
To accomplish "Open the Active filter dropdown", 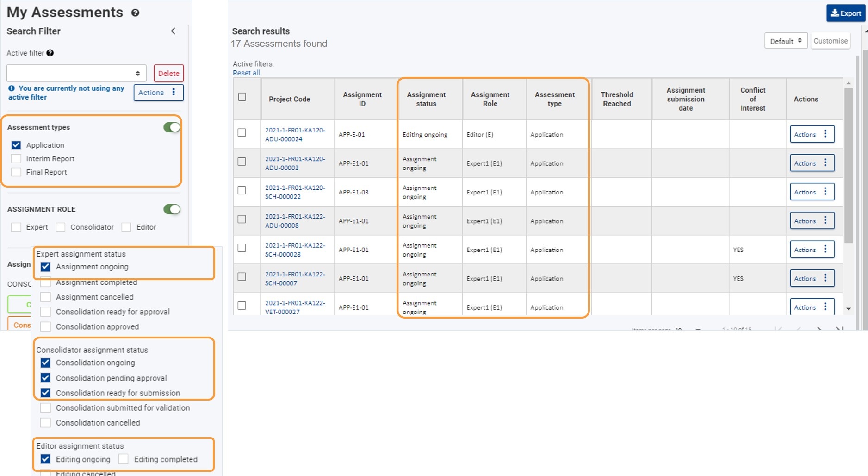I will pyautogui.click(x=76, y=73).
